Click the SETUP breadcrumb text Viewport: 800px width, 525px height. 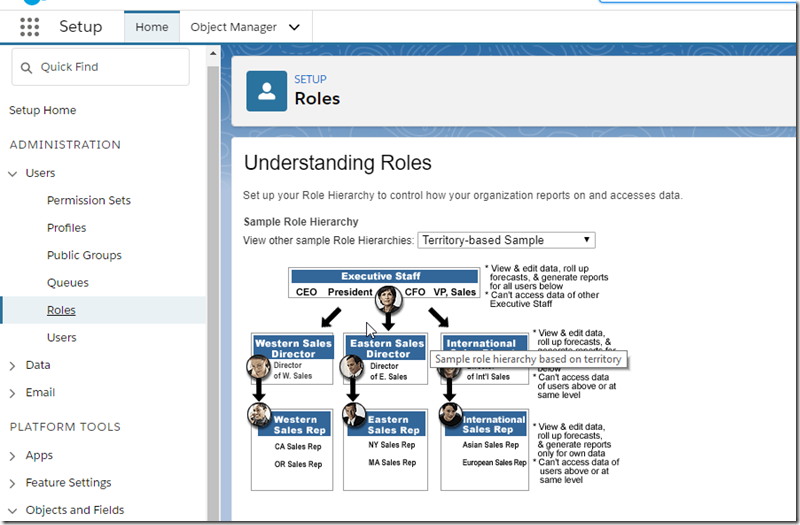310,80
